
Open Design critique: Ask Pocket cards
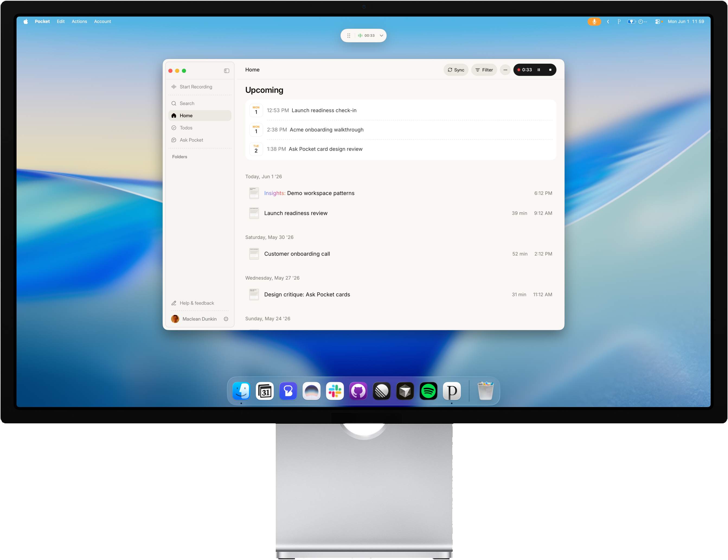click(x=400, y=294)
